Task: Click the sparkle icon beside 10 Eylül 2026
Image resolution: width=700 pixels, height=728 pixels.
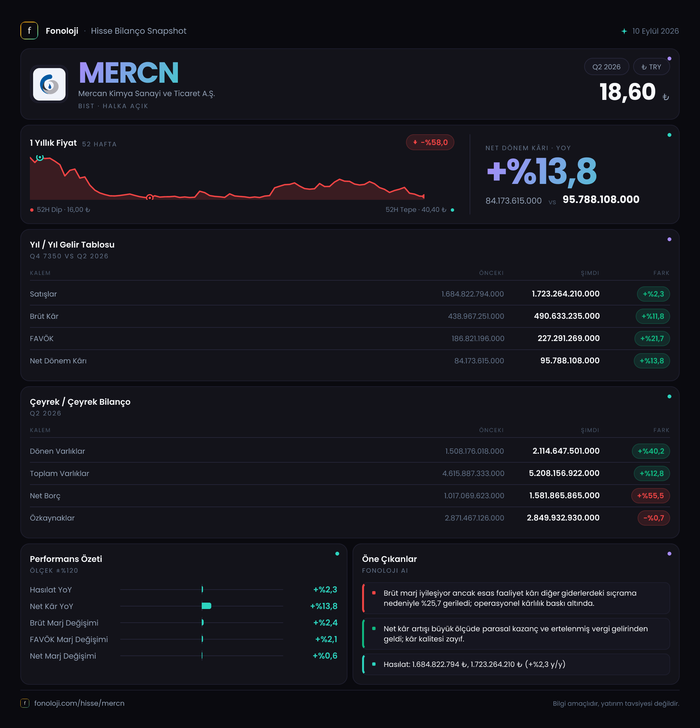Action: (x=624, y=31)
